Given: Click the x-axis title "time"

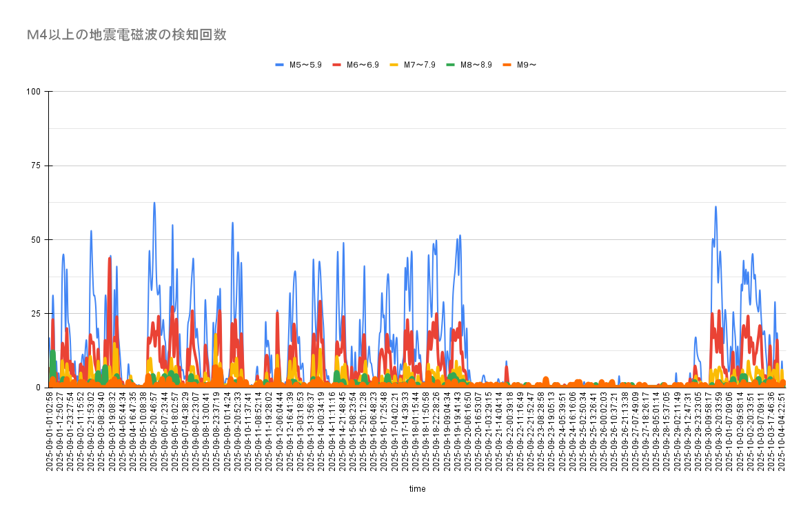Looking at the screenshot, I should click(417, 489).
